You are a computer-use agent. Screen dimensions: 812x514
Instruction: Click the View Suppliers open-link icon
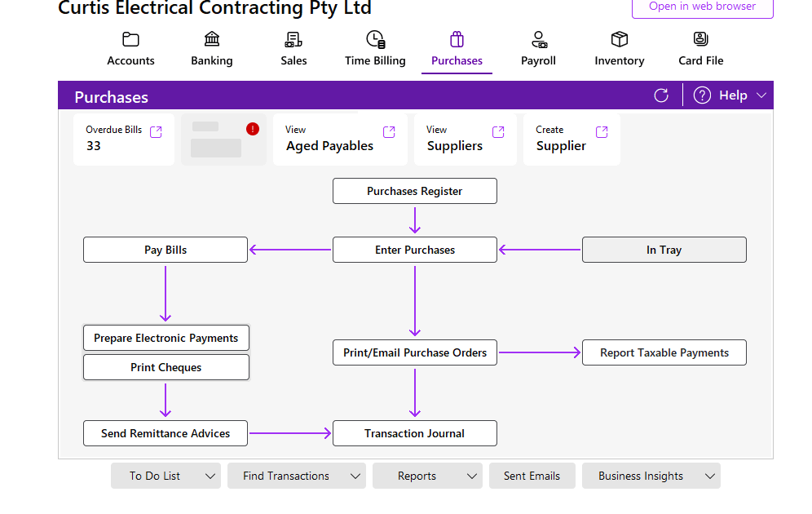(x=498, y=131)
